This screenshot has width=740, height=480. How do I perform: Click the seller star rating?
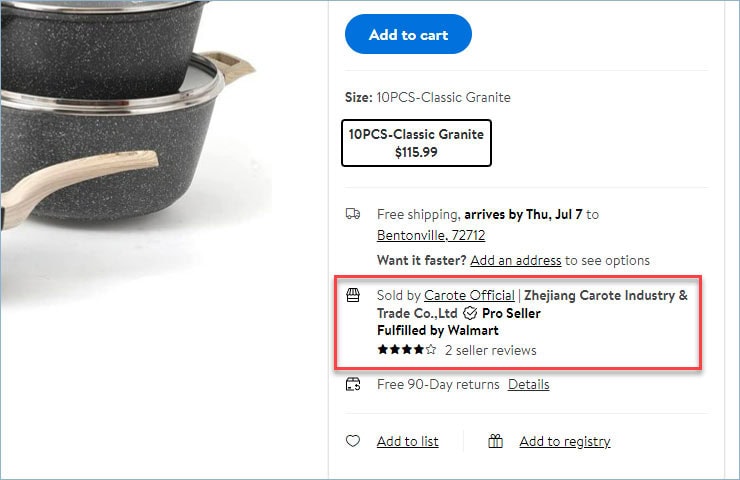pyautogui.click(x=407, y=350)
